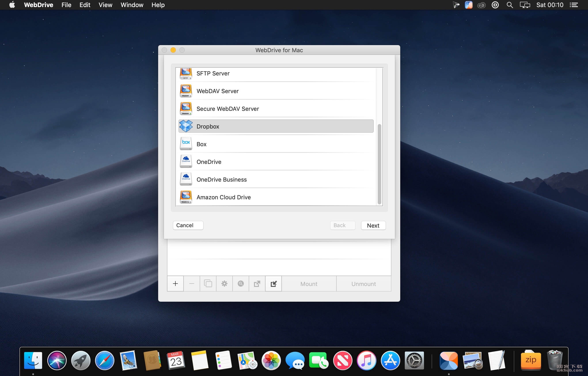Select 'OneDrive' in the server list

[276, 162]
